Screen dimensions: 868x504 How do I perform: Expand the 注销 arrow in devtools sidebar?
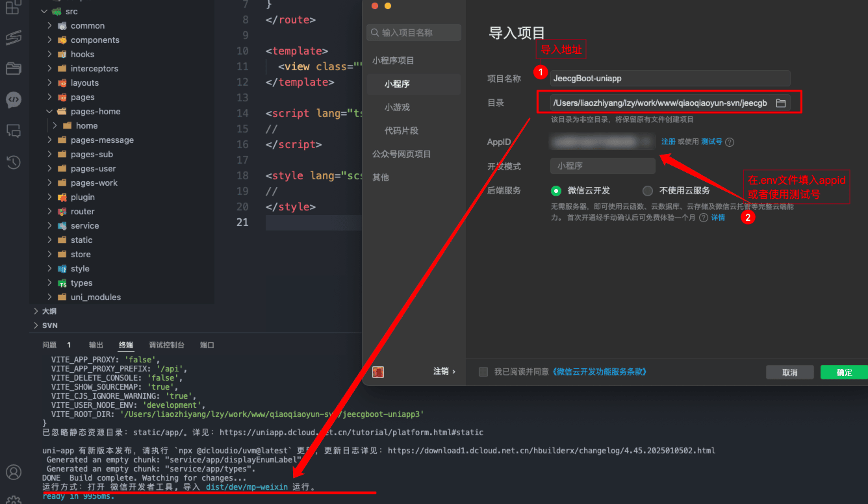click(453, 372)
